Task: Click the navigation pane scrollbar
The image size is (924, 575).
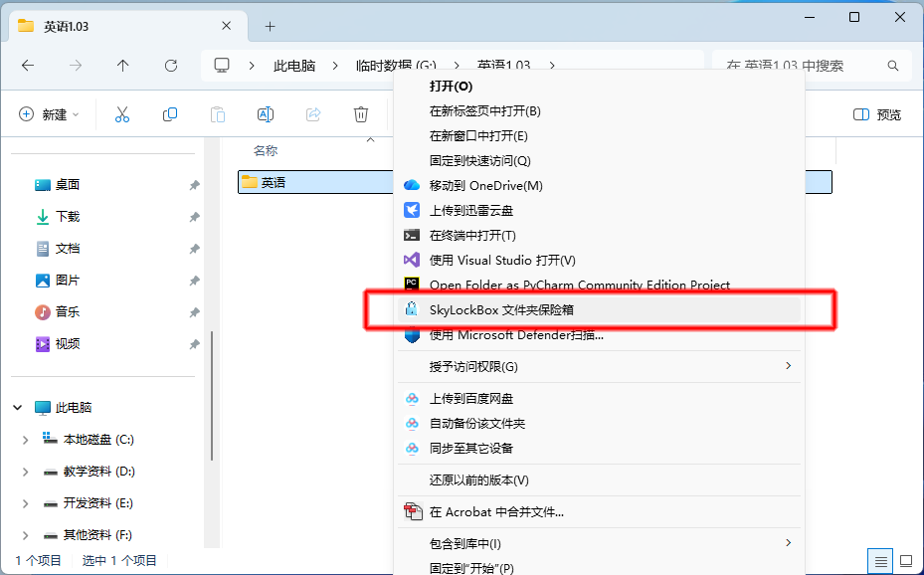Action: pos(212,396)
